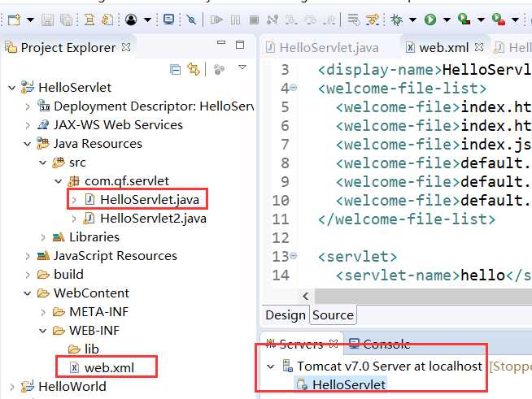The height and width of the screenshot is (399, 532).
Task: Collapse the Java Resources node
Action: coord(28,144)
